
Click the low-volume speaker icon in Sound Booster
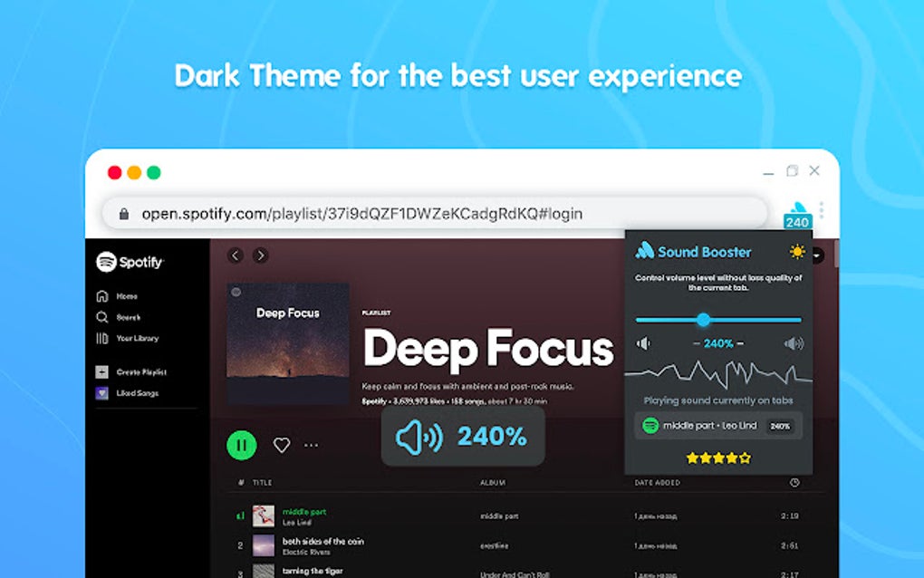643,343
